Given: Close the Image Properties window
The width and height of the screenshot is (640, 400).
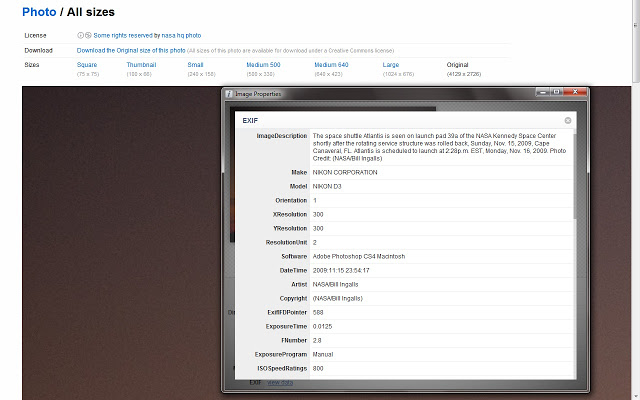Looking at the screenshot, I should (x=576, y=92).
